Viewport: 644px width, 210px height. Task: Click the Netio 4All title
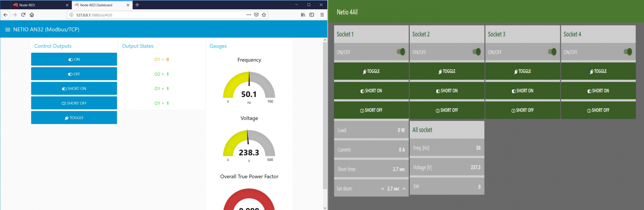click(x=347, y=12)
